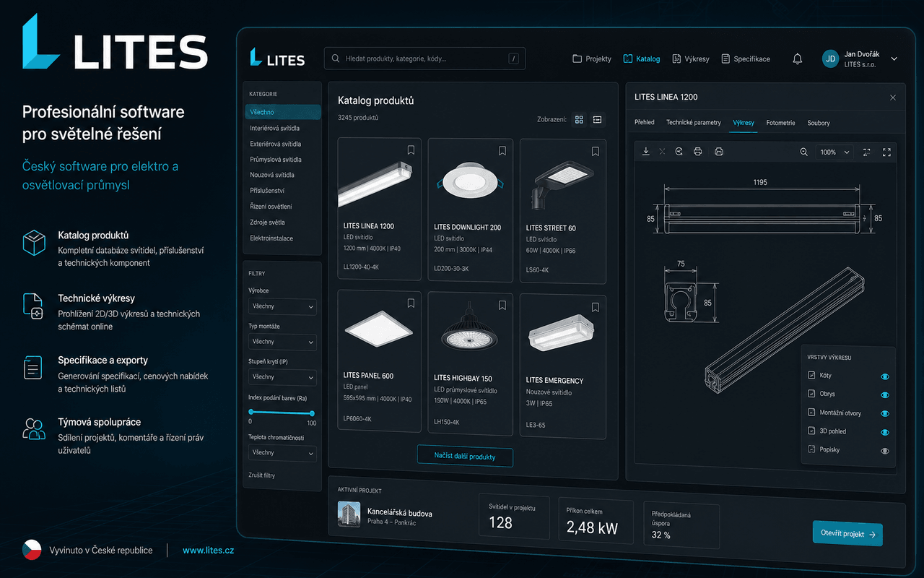Screen dimensions: 924x578
Task: Click the Ra slider maximum handle at 100
Action: pos(312,413)
